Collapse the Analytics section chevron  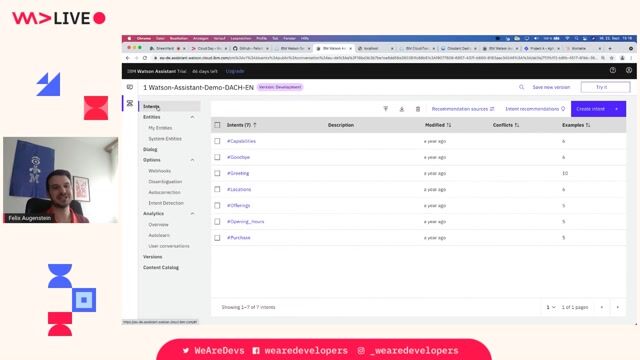coord(192,213)
